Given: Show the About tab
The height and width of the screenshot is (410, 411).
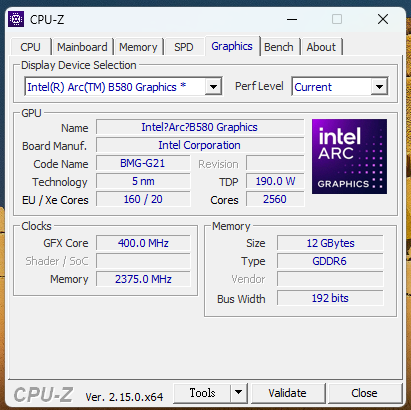Looking at the screenshot, I should pos(321,47).
